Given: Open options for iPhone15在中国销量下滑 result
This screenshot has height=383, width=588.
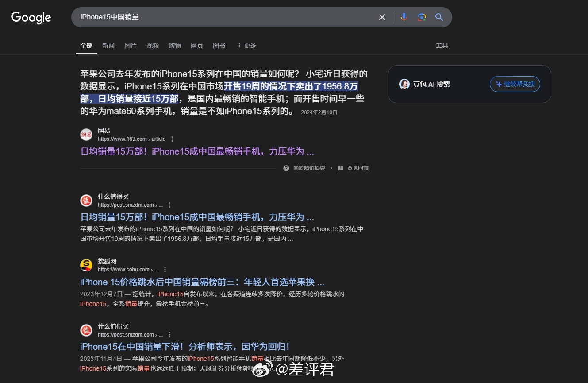Looking at the screenshot, I should tap(169, 335).
